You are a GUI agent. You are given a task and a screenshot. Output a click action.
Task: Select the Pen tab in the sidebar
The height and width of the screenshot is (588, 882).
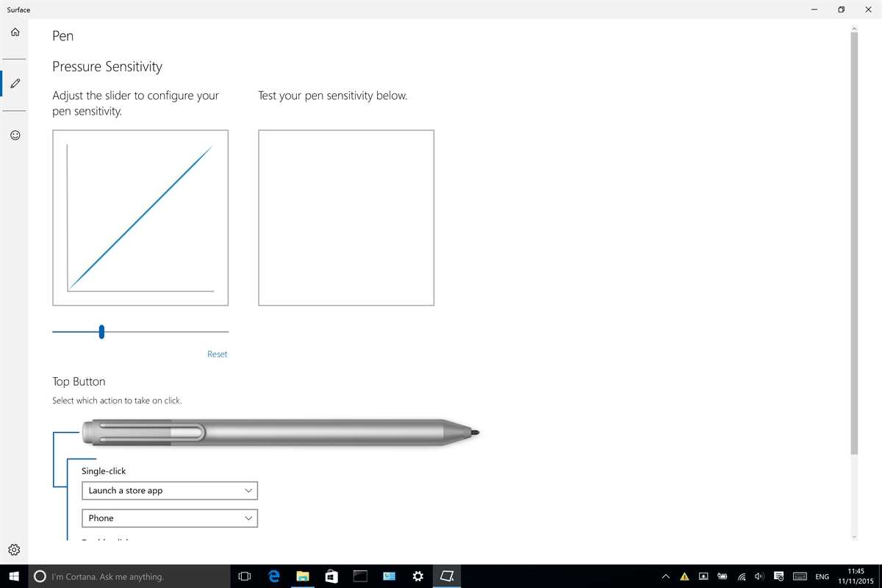(x=15, y=83)
